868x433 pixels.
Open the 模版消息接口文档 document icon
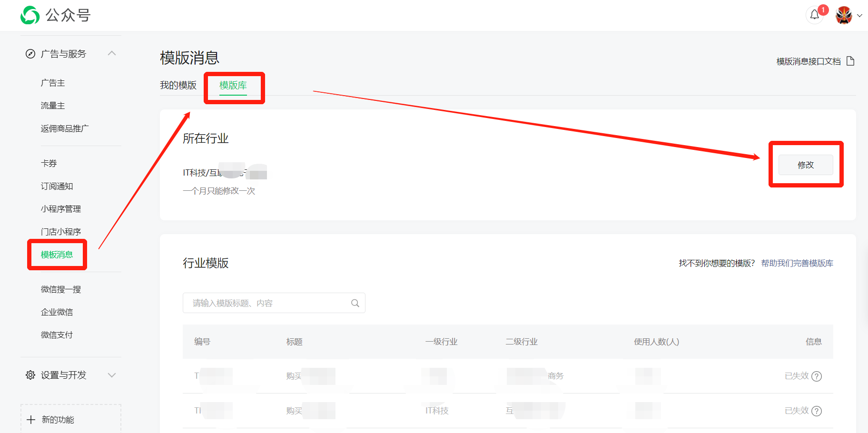(850, 61)
